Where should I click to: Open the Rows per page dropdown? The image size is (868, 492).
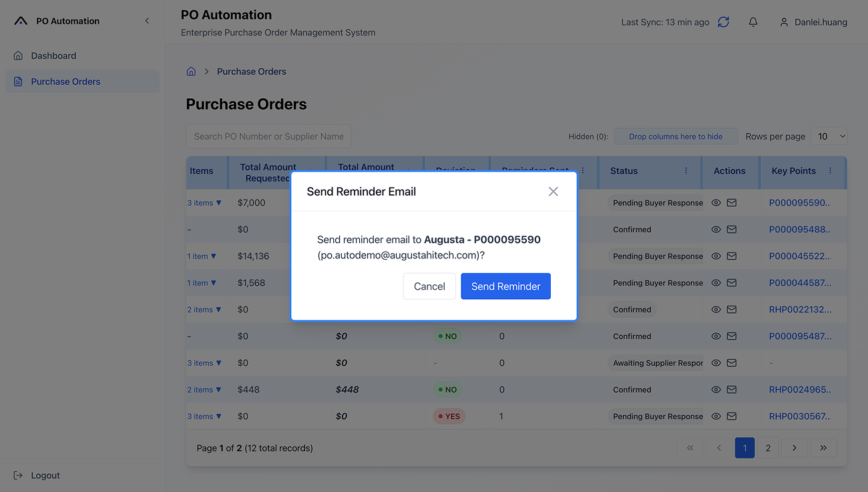pos(829,136)
